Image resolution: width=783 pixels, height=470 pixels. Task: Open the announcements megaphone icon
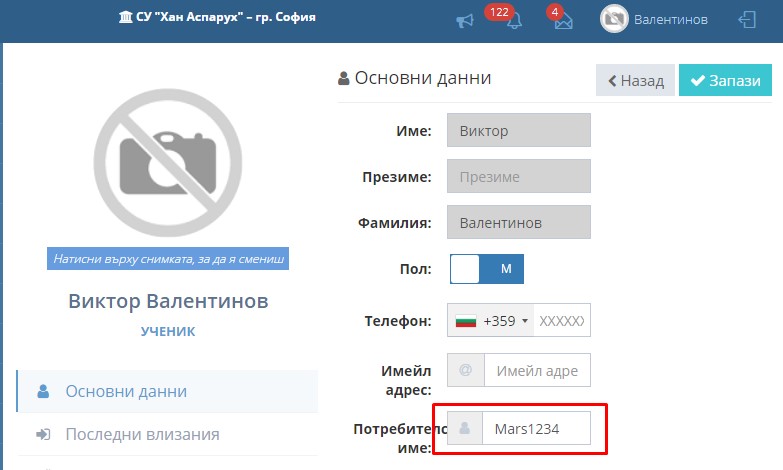[x=464, y=20]
